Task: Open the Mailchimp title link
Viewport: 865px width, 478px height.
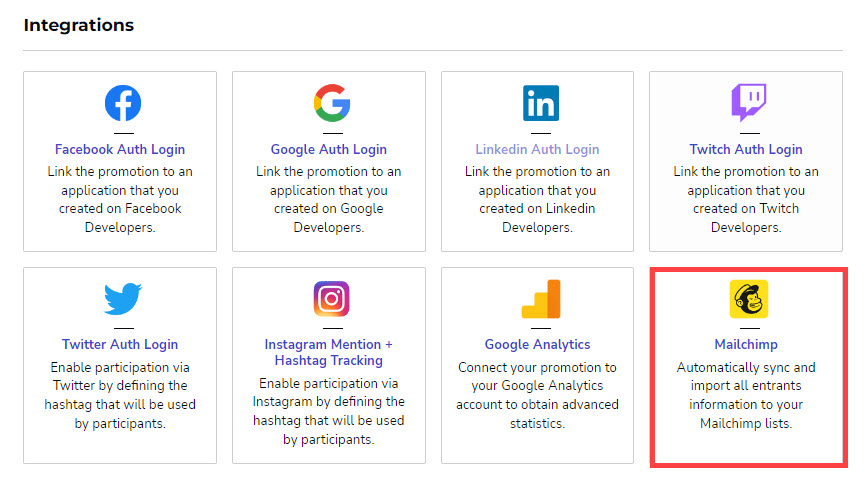Action: click(747, 345)
